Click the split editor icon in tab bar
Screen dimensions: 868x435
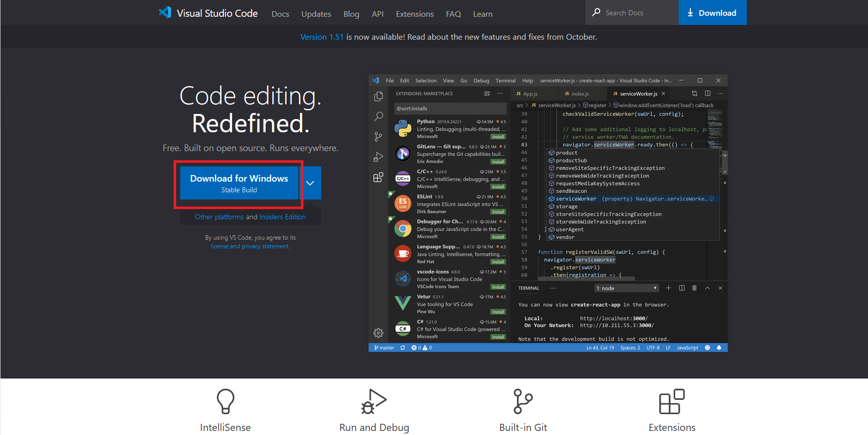pyautogui.click(x=708, y=93)
